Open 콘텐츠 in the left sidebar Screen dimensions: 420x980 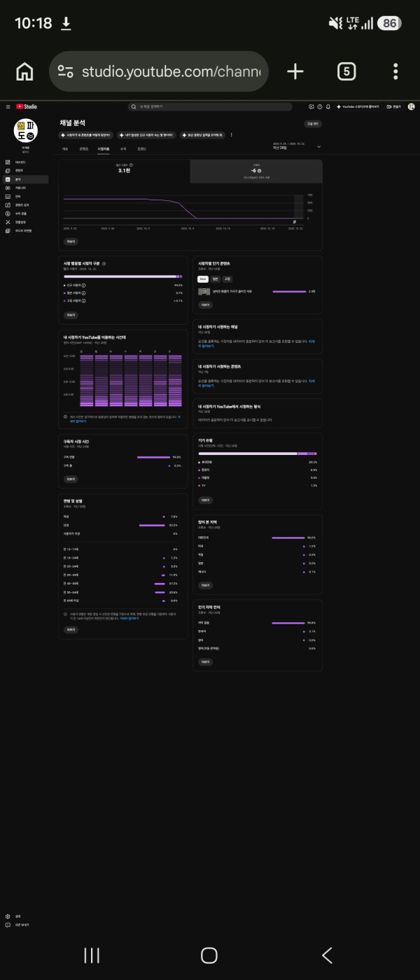[x=26, y=171]
